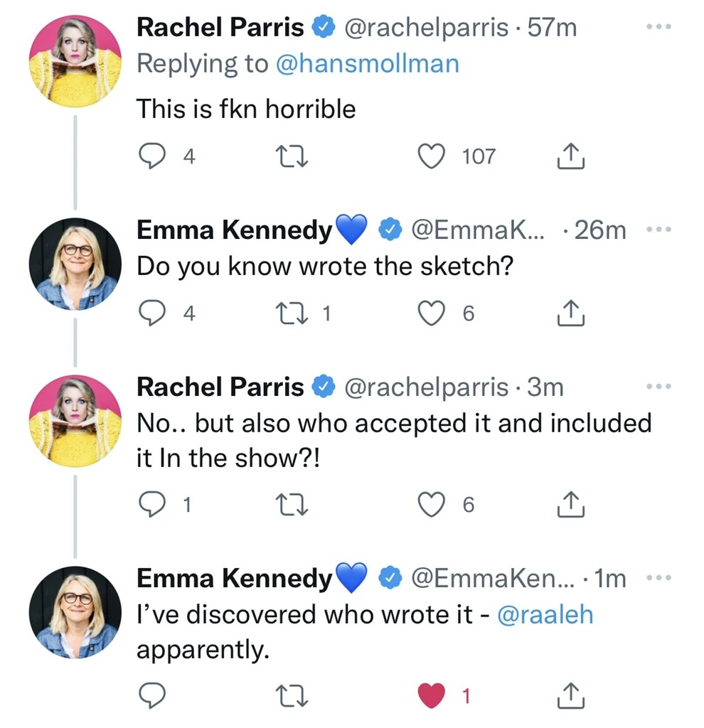704x728 pixels.
Task: Like the tweet with 107 likes
Action: (431, 156)
